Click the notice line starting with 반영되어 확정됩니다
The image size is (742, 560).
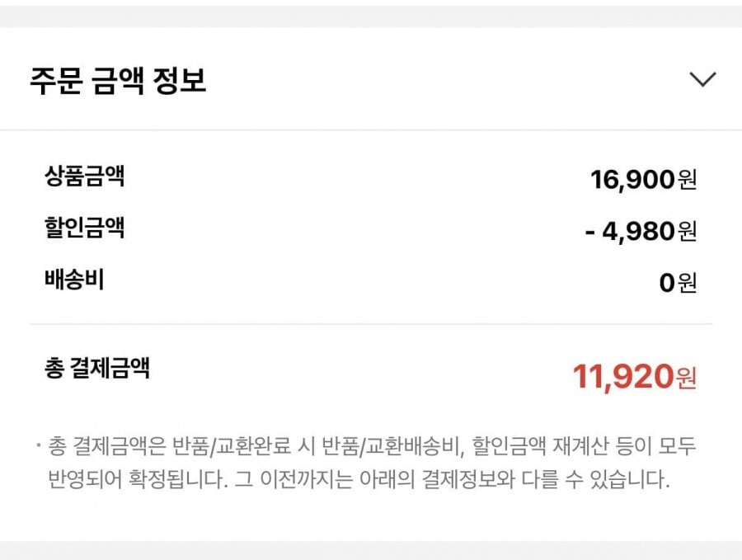pyautogui.click(x=357, y=481)
